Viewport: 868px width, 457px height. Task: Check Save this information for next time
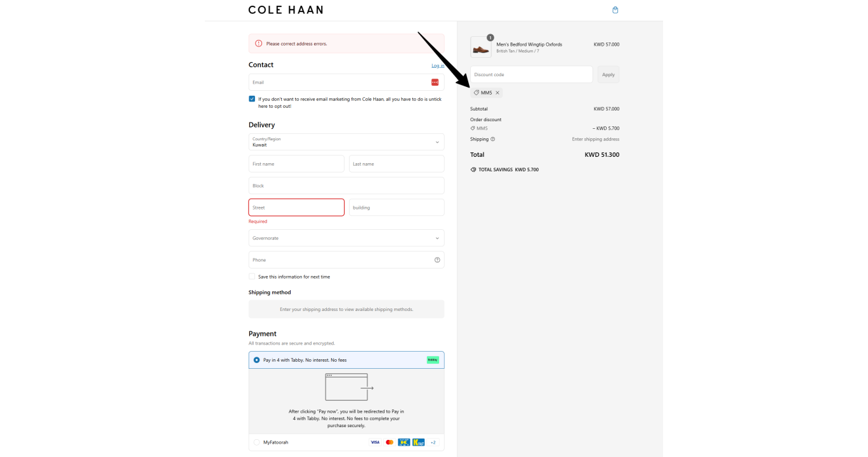point(252,277)
